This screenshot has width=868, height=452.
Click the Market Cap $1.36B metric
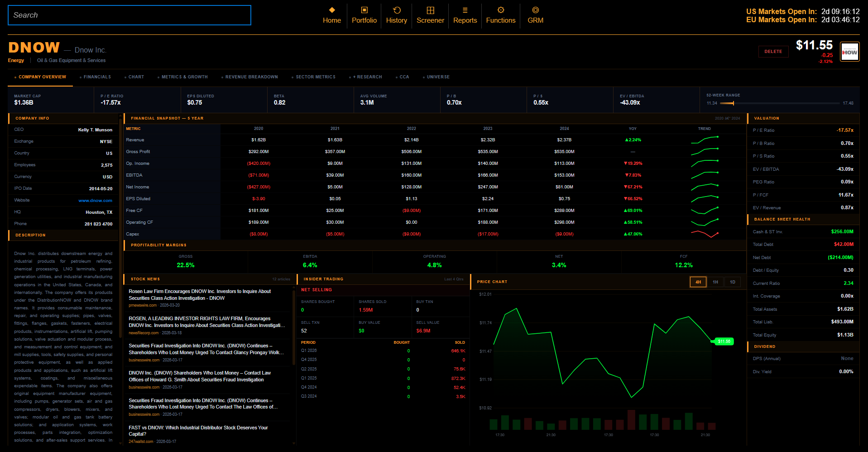pyautogui.click(x=51, y=100)
